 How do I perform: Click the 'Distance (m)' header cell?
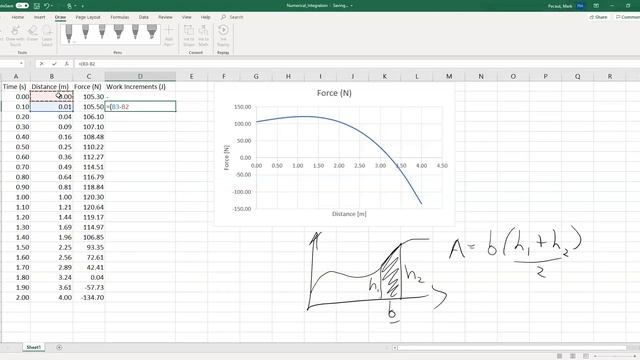(52, 87)
